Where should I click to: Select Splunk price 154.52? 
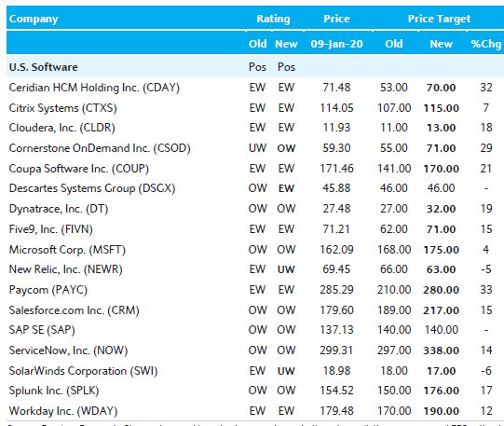(336, 391)
